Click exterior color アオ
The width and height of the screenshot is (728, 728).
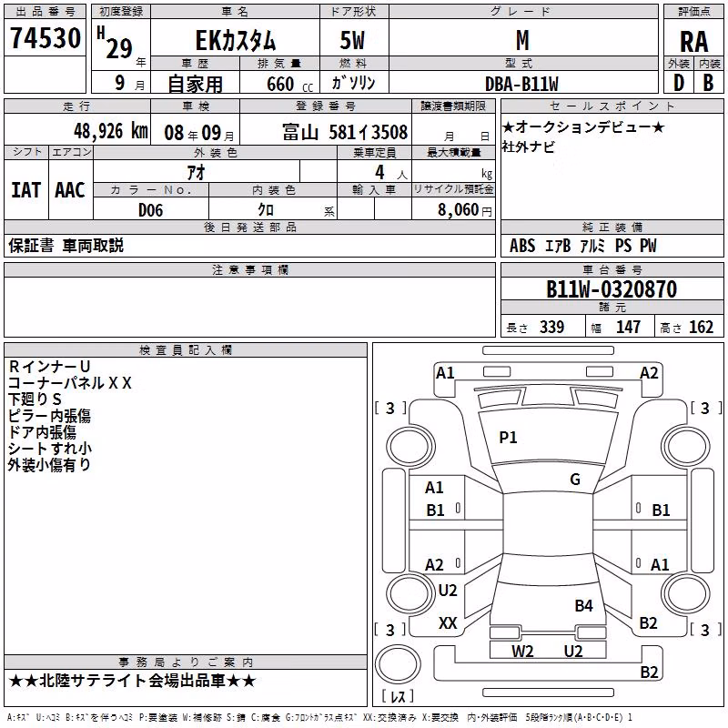(196, 173)
